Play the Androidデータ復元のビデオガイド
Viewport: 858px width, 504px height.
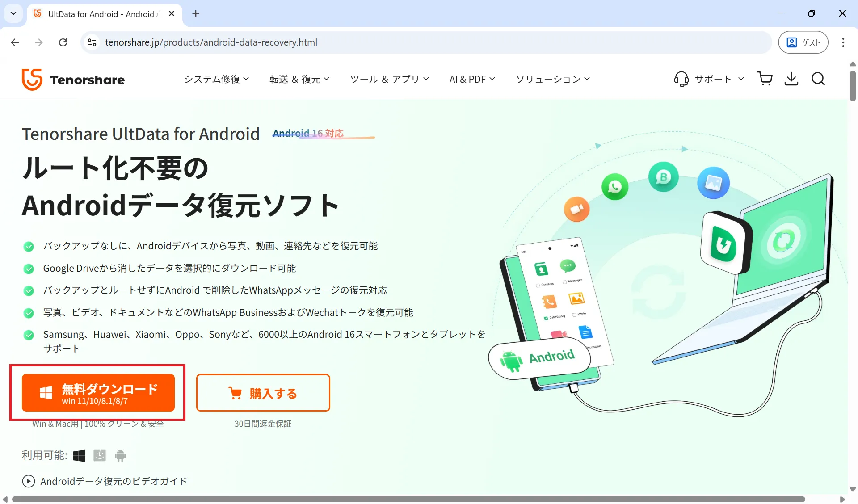tap(29, 481)
